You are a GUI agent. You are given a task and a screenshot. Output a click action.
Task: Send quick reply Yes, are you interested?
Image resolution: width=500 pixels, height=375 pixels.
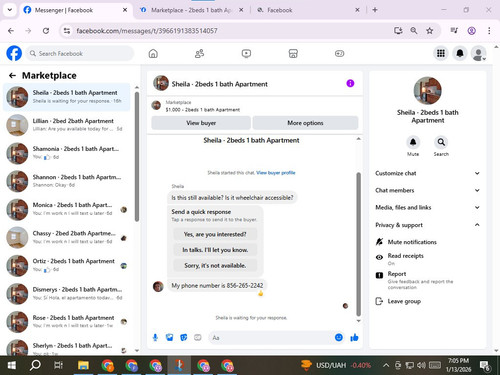[215, 234]
